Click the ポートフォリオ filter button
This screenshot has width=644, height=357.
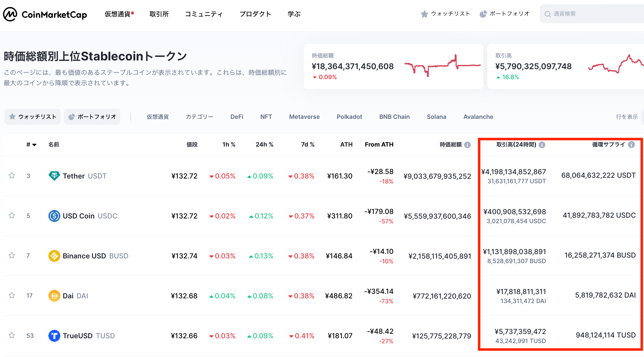click(x=92, y=117)
